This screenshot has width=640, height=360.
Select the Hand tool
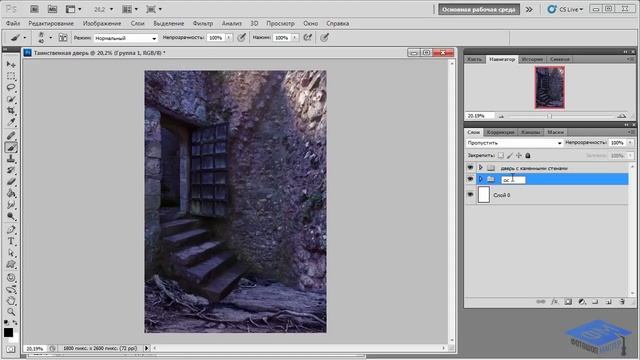click(11, 301)
